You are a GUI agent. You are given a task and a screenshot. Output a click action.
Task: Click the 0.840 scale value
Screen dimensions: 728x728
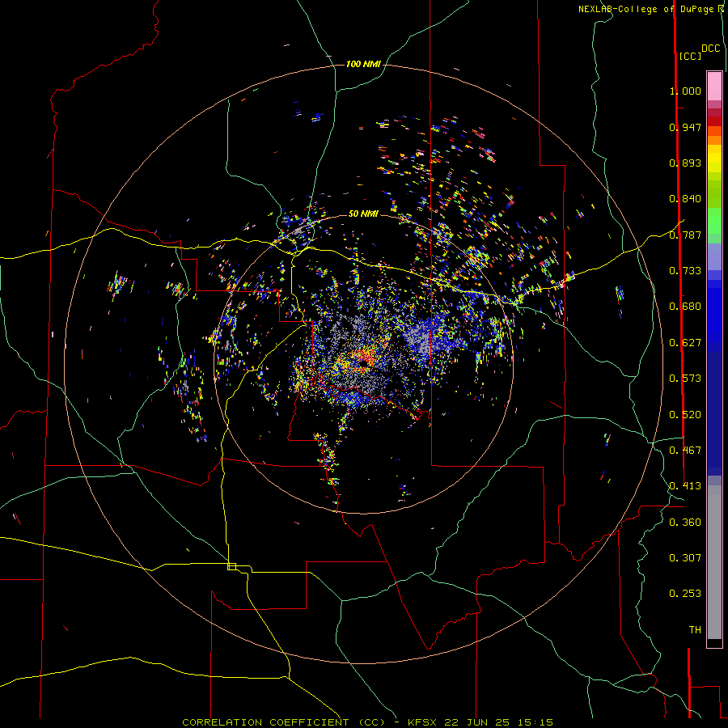[x=685, y=199]
